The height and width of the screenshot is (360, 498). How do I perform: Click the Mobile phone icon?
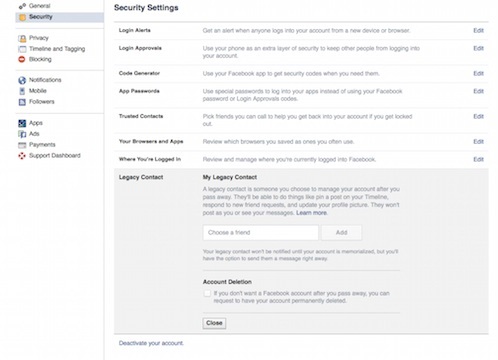(22, 91)
